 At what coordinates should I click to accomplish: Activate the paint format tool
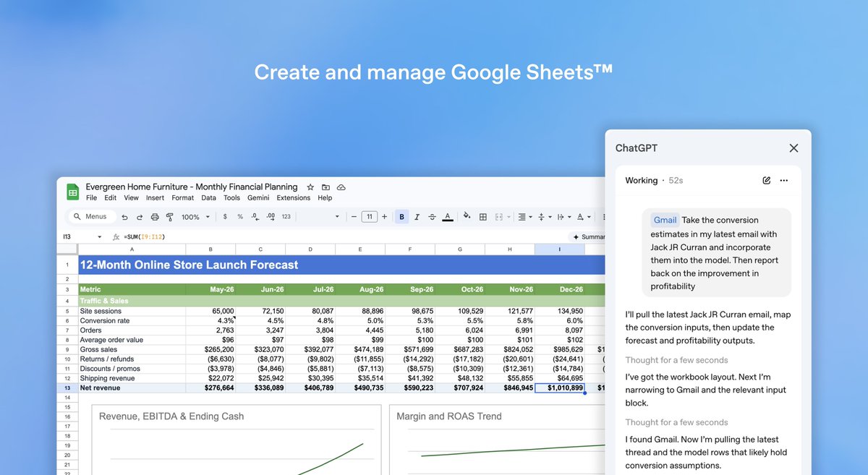(170, 217)
